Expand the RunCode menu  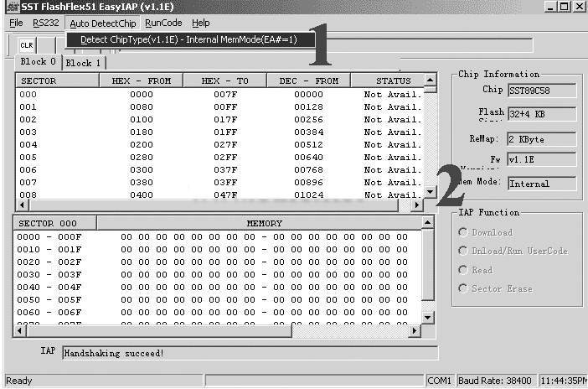pyautogui.click(x=162, y=23)
